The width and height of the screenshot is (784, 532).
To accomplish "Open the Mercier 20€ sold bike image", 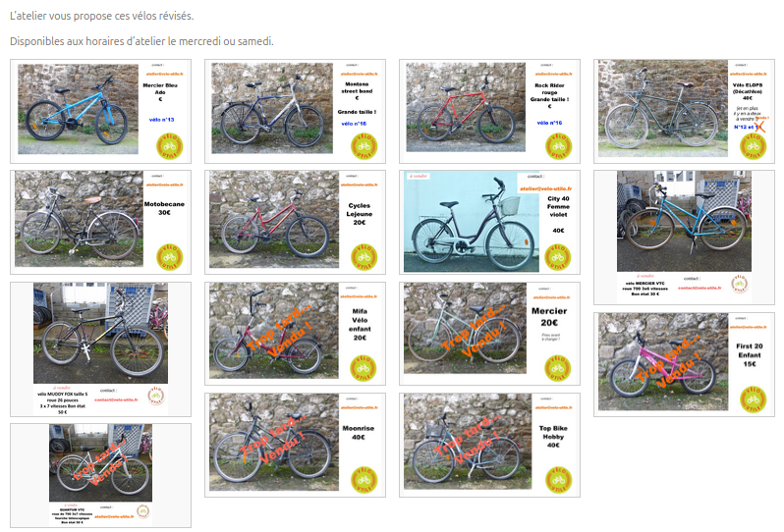I will (489, 333).
